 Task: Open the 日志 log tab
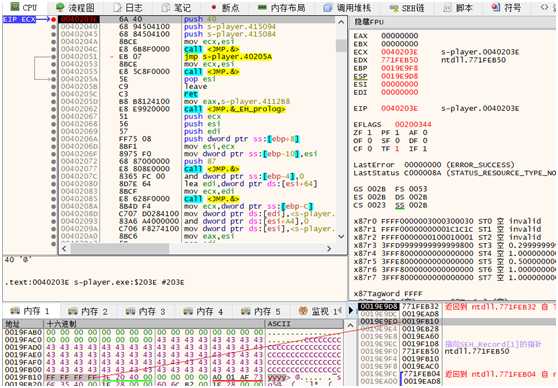(127, 7)
